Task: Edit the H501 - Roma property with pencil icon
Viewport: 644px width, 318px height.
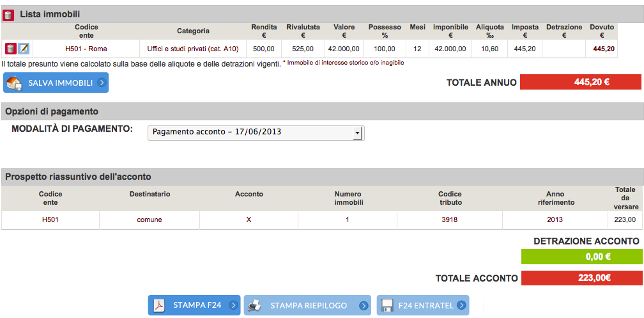Action: click(x=24, y=49)
